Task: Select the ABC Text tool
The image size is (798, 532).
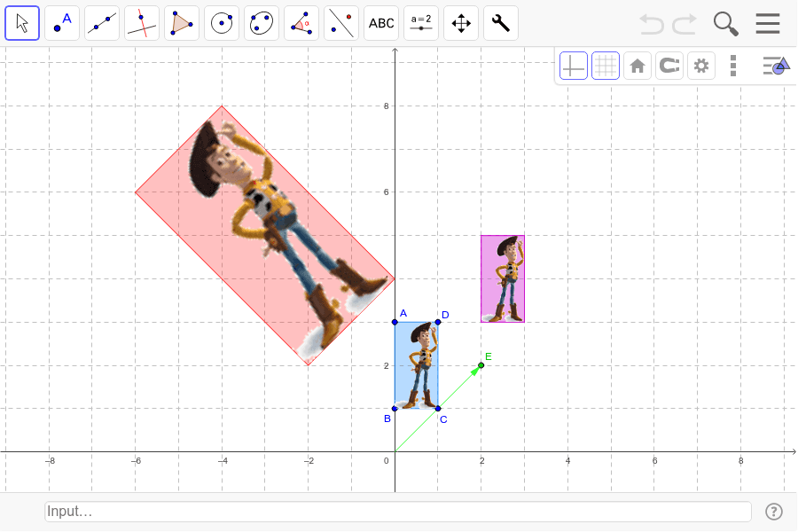Action: point(381,23)
